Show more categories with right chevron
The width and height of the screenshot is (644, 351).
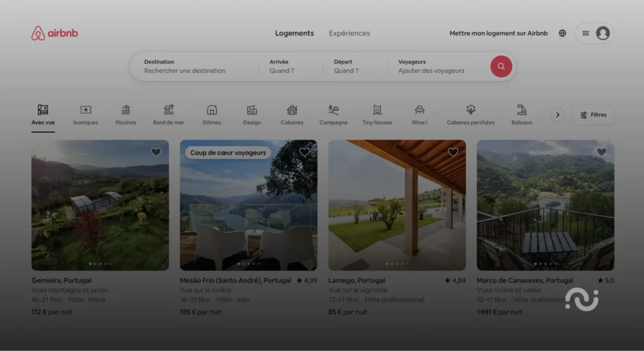(557, 114)
